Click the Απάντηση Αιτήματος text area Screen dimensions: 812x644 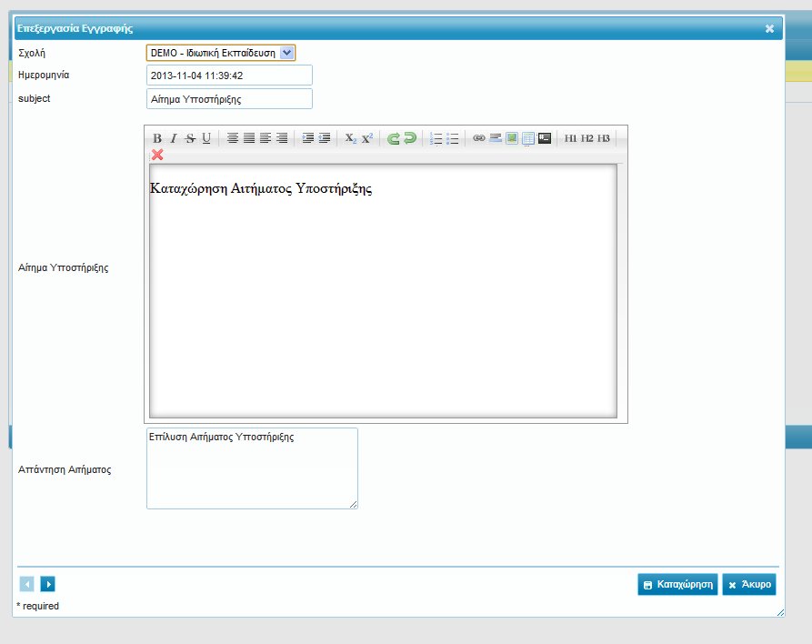(252, 468)
